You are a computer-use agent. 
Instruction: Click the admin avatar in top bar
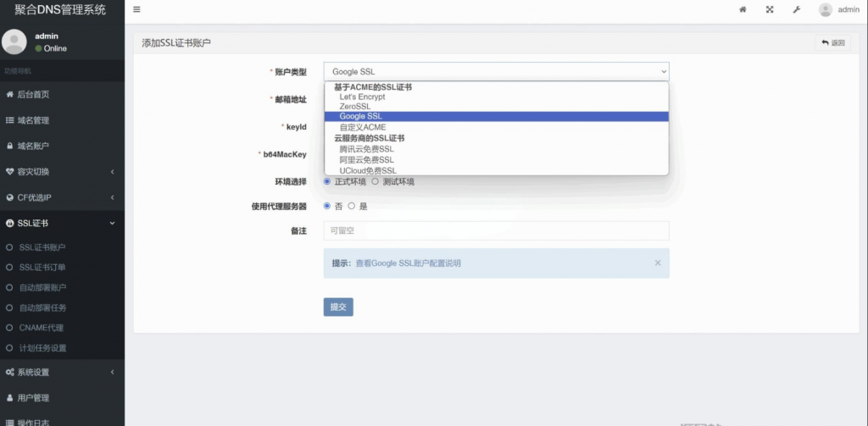click(x=826, y=9)
